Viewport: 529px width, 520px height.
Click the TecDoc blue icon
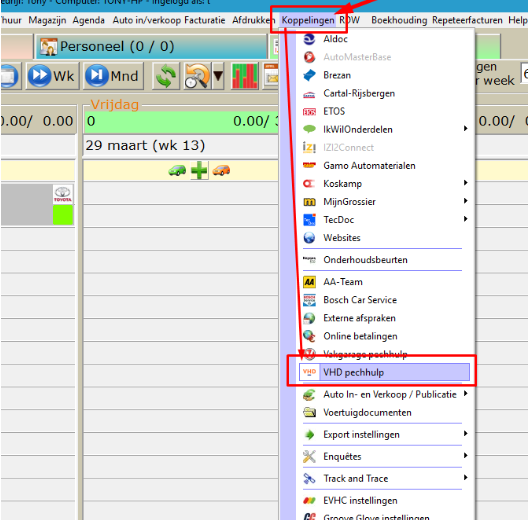coord(309,220)
